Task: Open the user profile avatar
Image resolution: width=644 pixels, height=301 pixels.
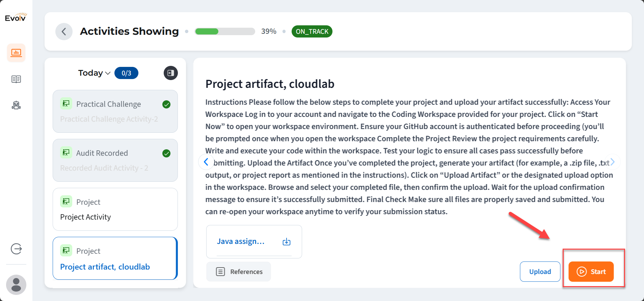Action: (x=16, y=284)
